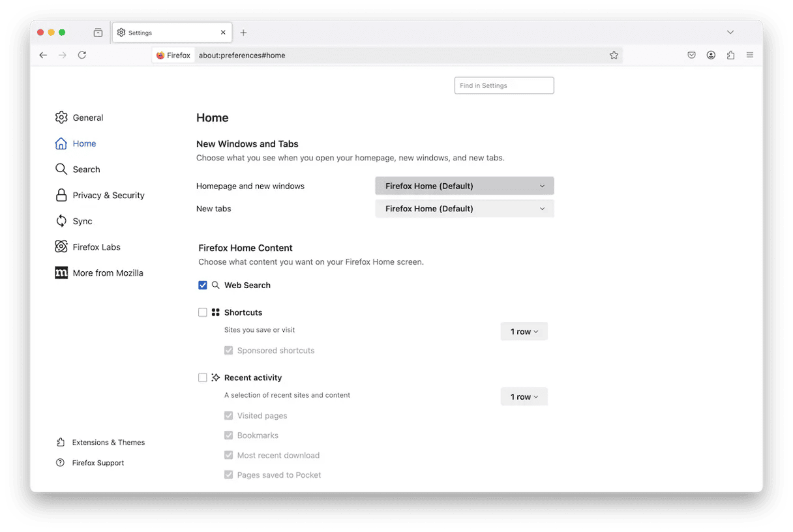Click the reload page icon
The width and height of the screenshot is (793, 532).
[x=82, y=55]
